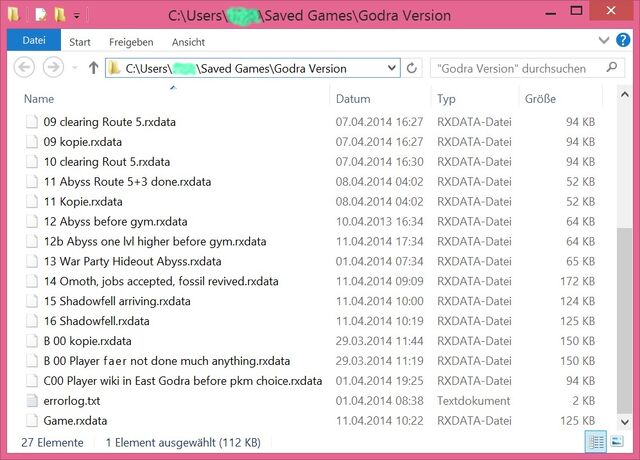Switch to large thumbnails view icon
Viewport: 640px width, 460px height.
click(x=617, y=442)
